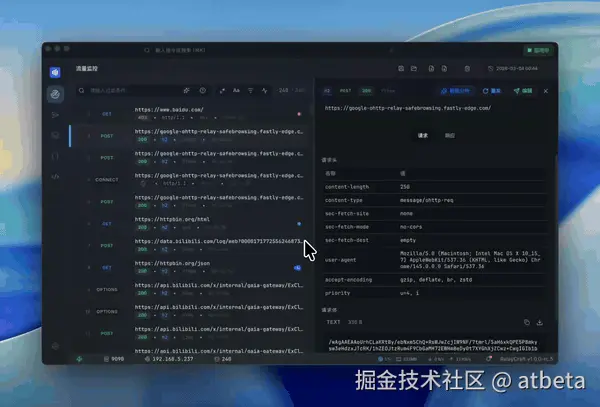Click the TEXT body type label
Screen dimensions: 600x407
coord(333,322)
